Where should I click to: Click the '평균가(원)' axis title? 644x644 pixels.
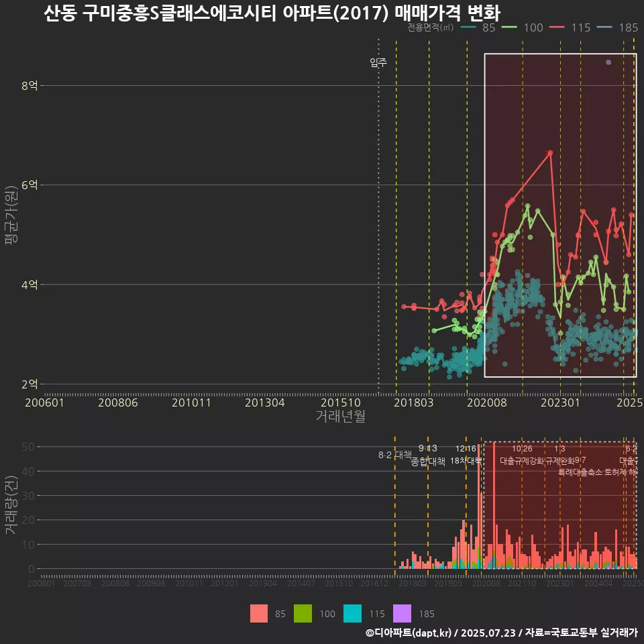click(11, 215)
